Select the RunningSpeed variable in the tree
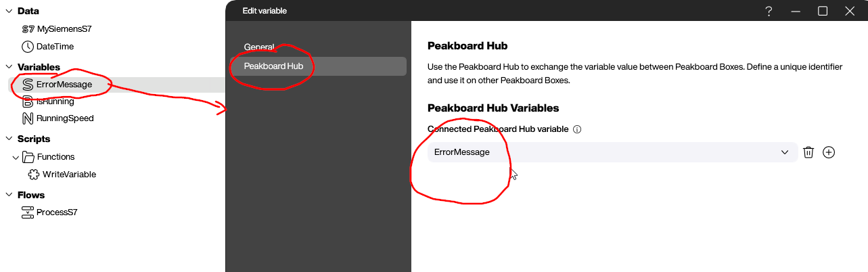The height and width of the screenshot is (272, 868). 65,118
